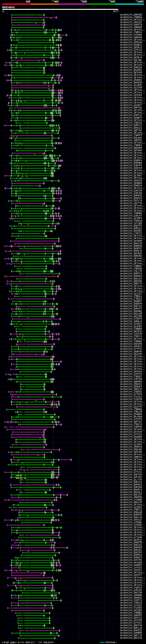Image resolution: width=146 pixels, height=644 pixels.
Task: Select hit label UniRef100_Q21HD3
Action: click(131, 326)
